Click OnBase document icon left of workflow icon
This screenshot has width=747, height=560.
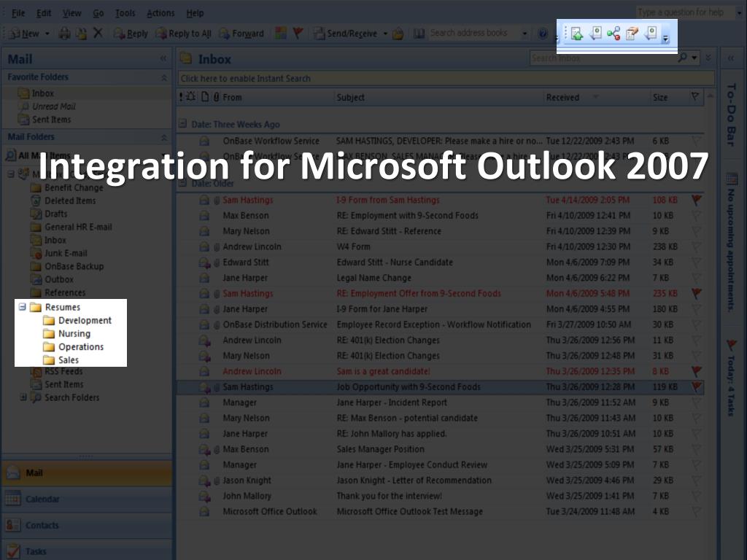[595, 34]
